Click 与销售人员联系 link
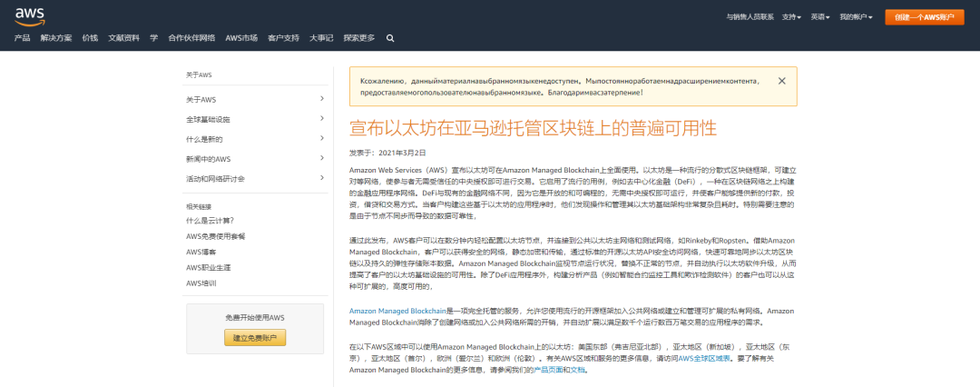Screen dimensions: 980x387 point(750,17)
